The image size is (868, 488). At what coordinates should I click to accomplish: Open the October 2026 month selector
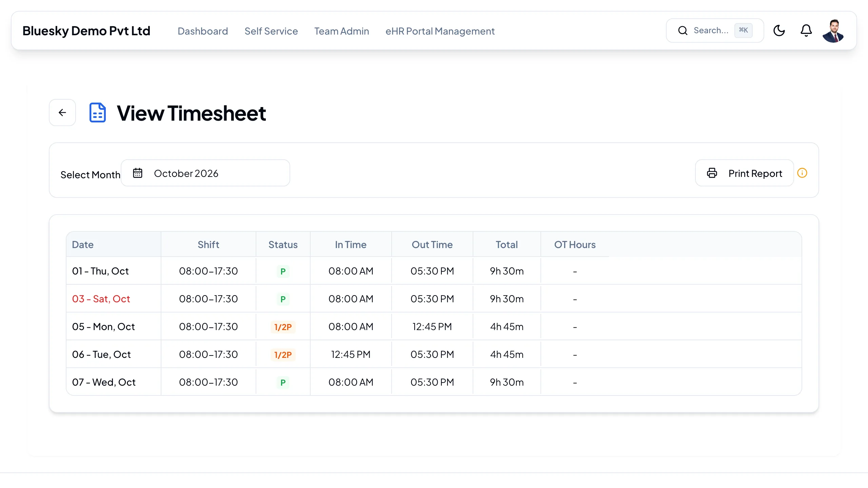click(205, 173)
